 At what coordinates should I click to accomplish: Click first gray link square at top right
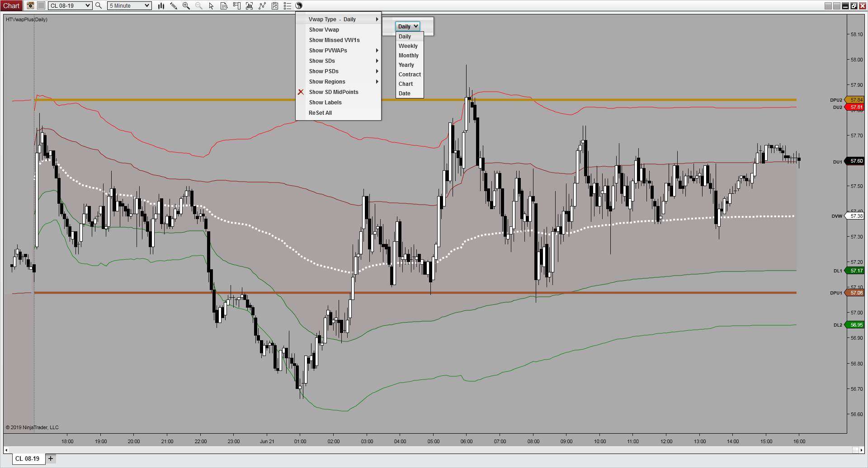(828, 6)
